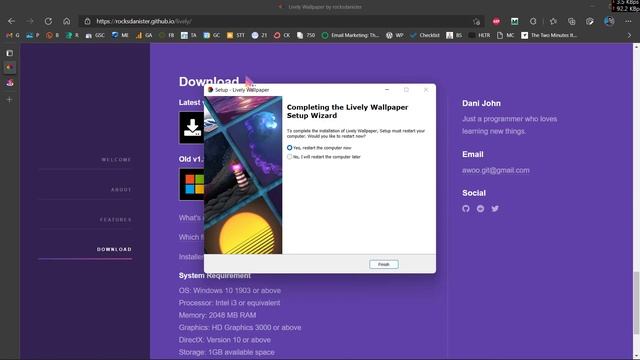Select Yes, restart the computer now

pos(320,148)
